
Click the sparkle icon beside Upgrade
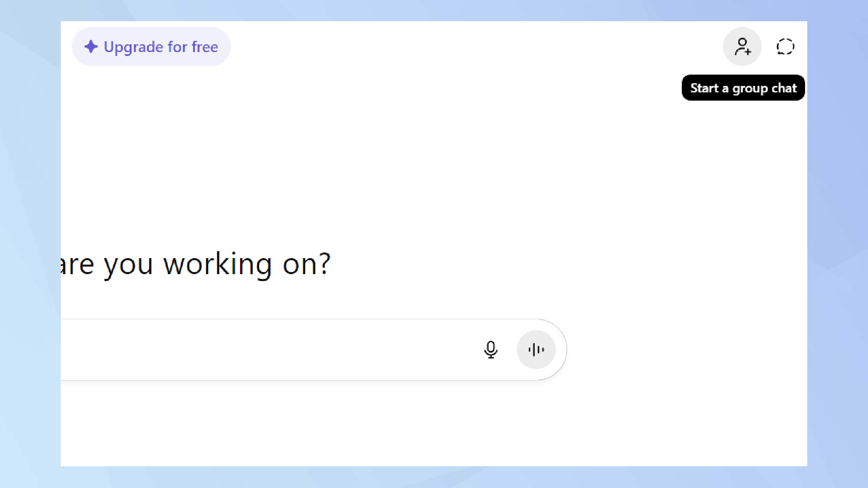pyautogui.click(x=91, y=46)
